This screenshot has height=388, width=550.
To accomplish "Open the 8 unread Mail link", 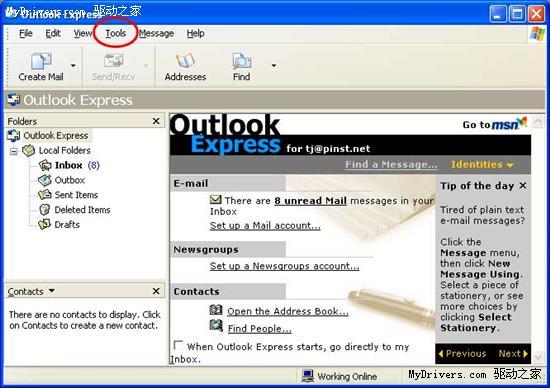I will (310, 201).
